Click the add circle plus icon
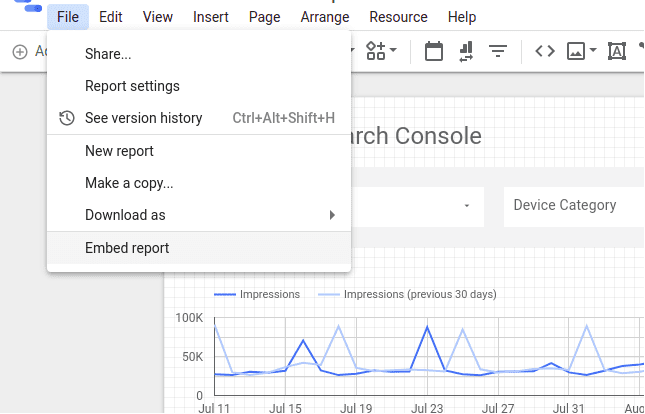The image size is (645, 414). click(x=20, y=52)
